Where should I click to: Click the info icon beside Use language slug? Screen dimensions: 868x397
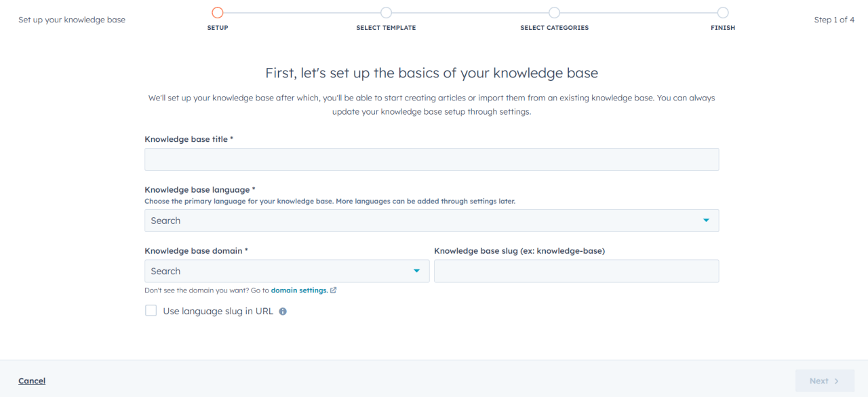pyautogui.click(x=283, y=311)
